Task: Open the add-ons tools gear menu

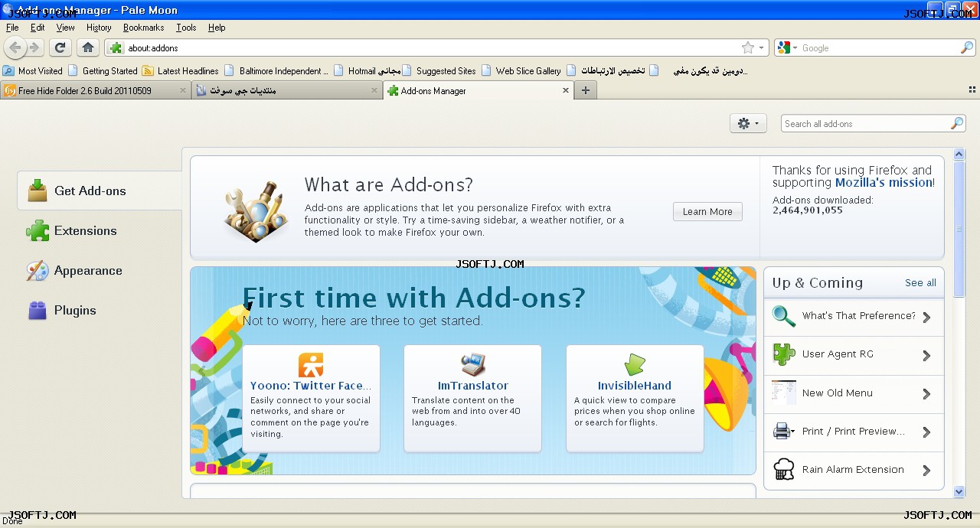Action: pyautogui.click(x=748, y=123)
